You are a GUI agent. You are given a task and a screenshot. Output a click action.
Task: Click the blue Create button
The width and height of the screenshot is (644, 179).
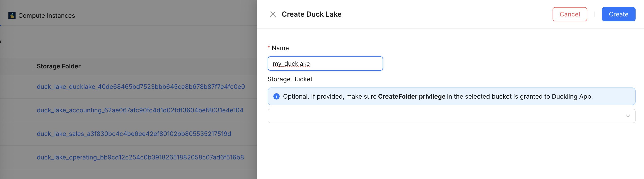coord(618,14)
